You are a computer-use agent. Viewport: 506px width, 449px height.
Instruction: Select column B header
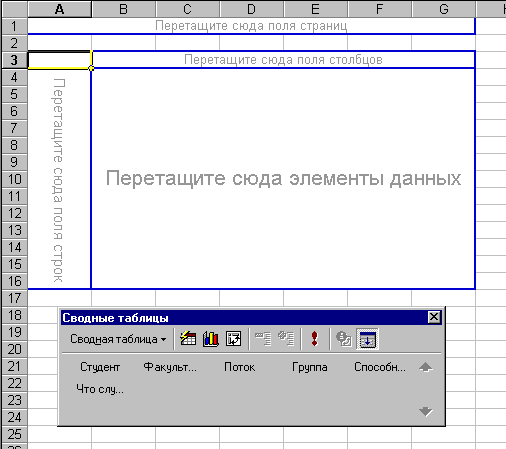point(123,9)
